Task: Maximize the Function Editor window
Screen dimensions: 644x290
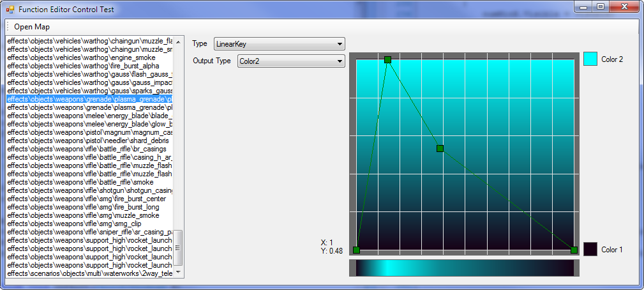Action: [x=601, y=6]
